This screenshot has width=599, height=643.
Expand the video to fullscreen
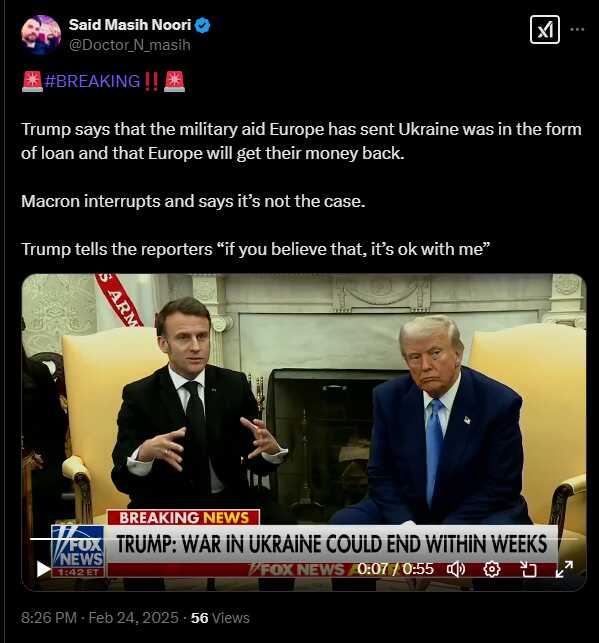point(564,569)
